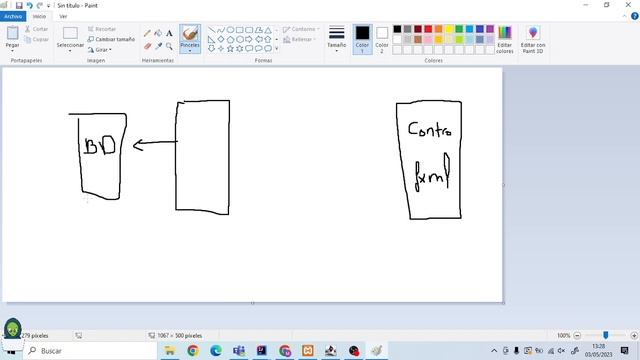Choose the Triangle shape
The image size is (640, 360).
(268, 30)
